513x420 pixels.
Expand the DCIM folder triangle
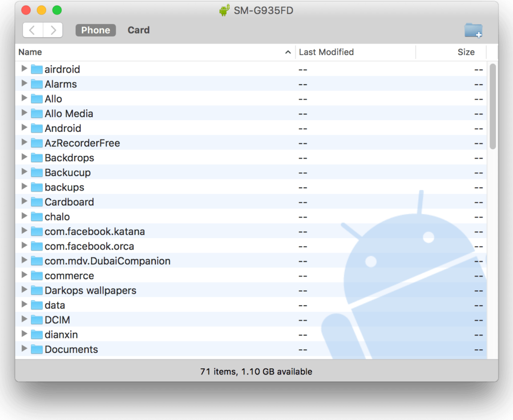24,319
